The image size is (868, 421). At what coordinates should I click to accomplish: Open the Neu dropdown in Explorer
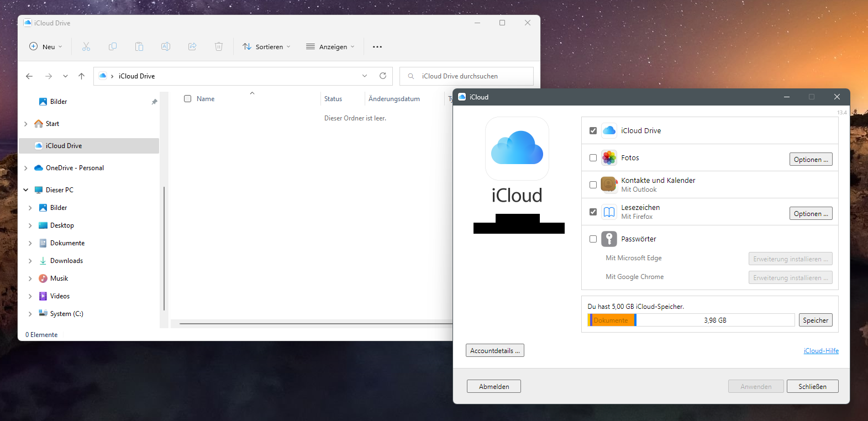pos(46,47)
